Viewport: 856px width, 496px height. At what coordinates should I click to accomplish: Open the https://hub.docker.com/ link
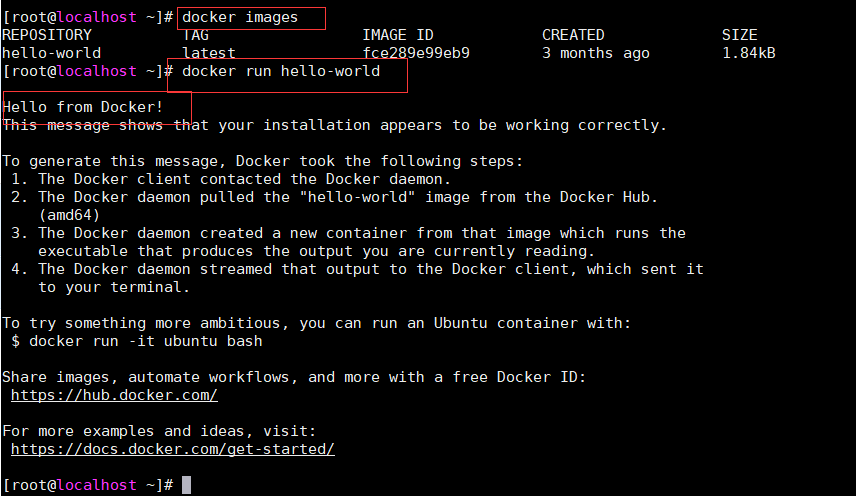114,395
